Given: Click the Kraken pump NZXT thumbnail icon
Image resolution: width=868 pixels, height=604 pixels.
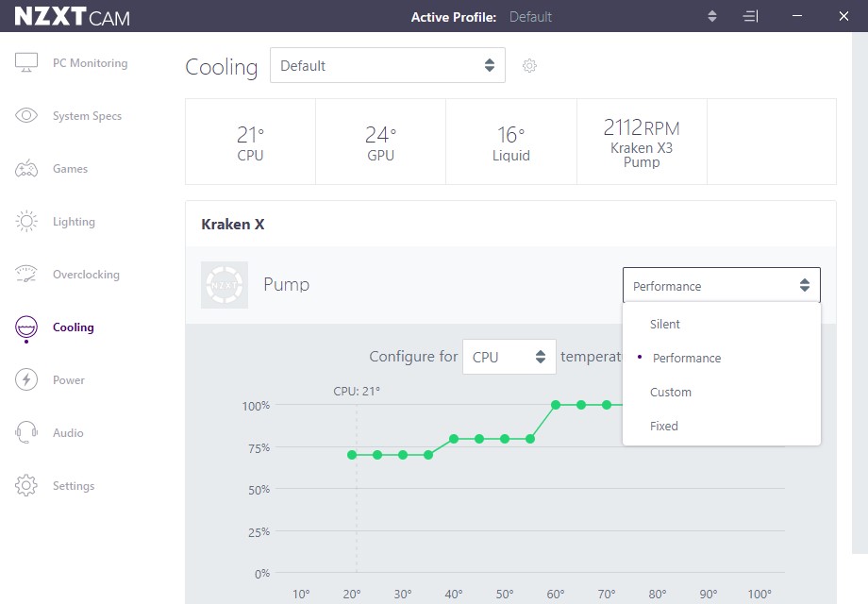Looking at the screenshot, I should [x=225, y=285].
